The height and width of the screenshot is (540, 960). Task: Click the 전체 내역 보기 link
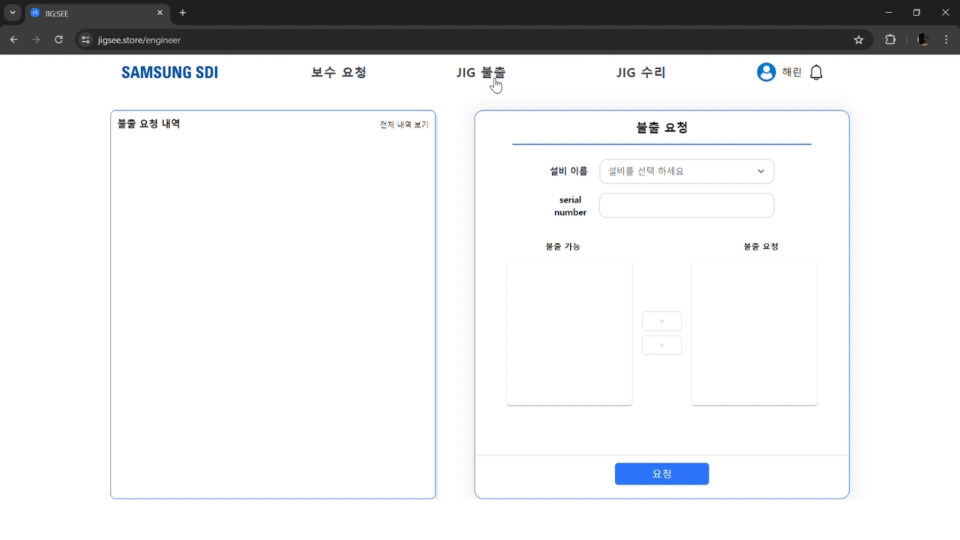404,125
